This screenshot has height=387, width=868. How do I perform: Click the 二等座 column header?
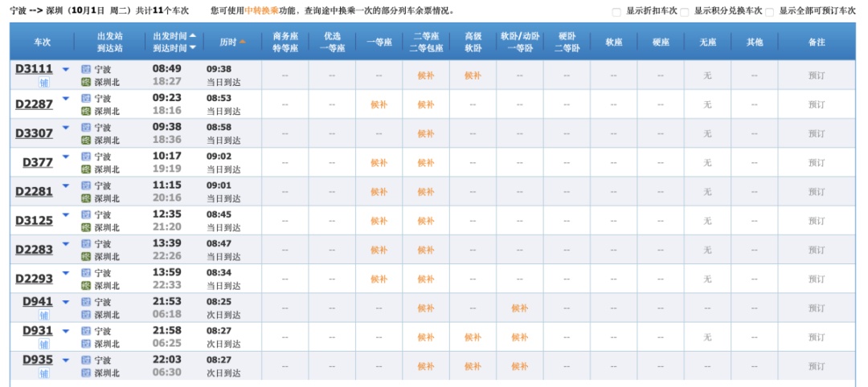point(426,36)
